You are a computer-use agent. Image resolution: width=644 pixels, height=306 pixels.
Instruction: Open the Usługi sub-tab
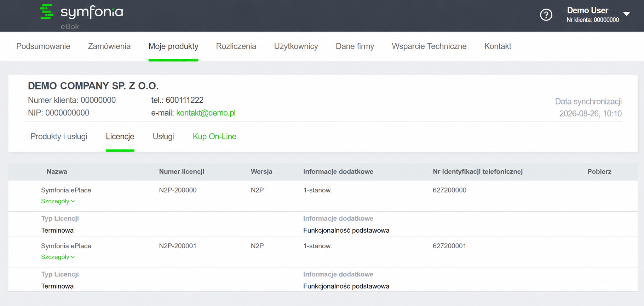click(163, 137)
